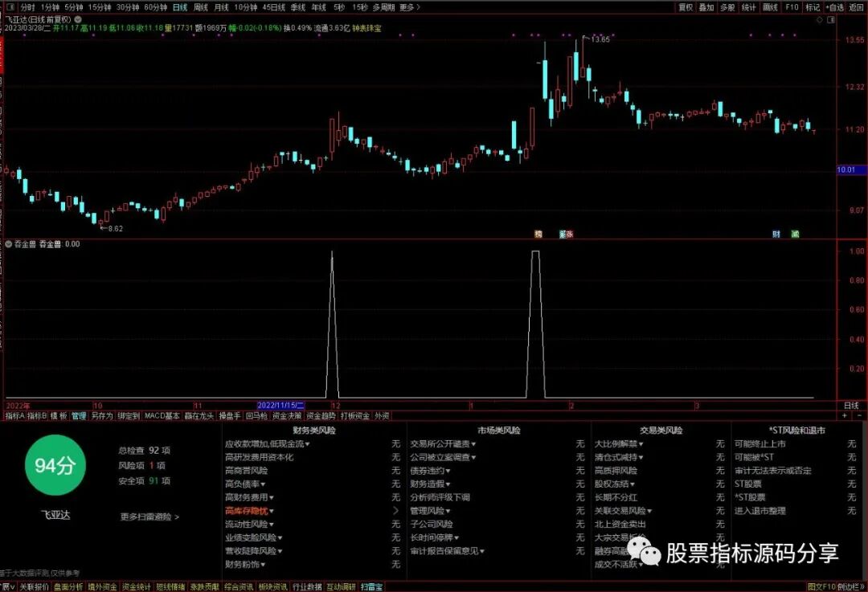This screenshot has height=592, width=868.
Task: Open the arrow beside 高库存隐忧 row
Action: tap(395, 511)
